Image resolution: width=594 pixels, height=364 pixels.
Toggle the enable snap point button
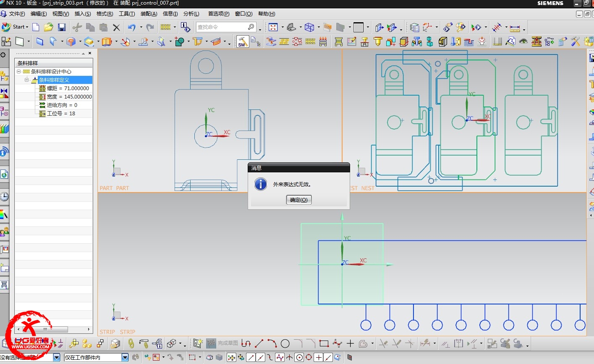[231, 358]
